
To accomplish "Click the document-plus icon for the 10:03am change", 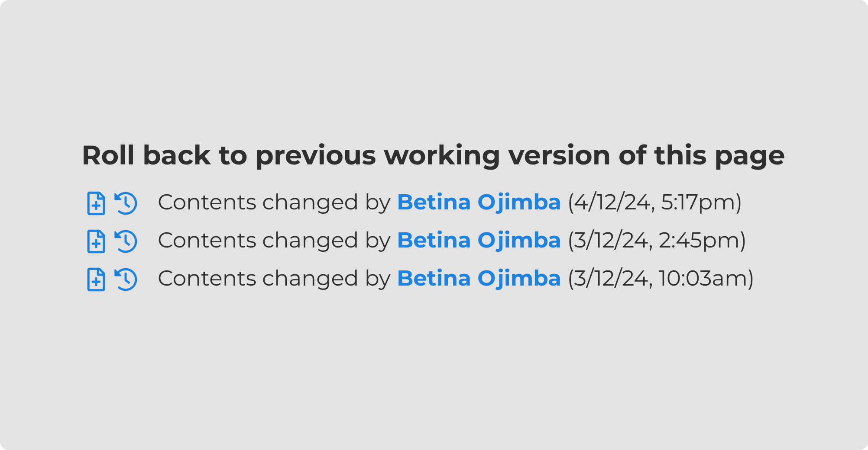I will [96, 279].
